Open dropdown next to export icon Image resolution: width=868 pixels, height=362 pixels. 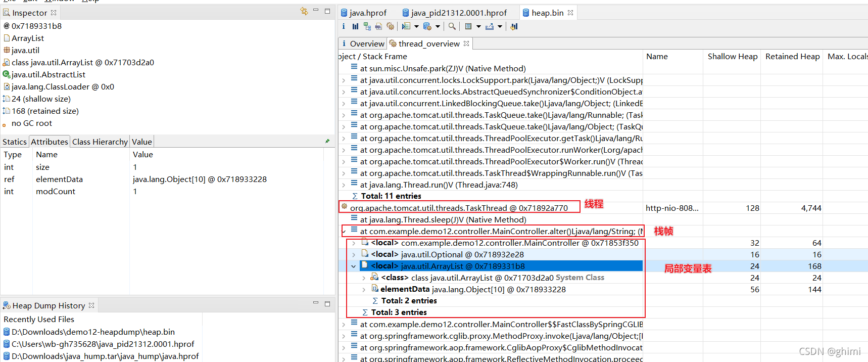coord(500,26)
